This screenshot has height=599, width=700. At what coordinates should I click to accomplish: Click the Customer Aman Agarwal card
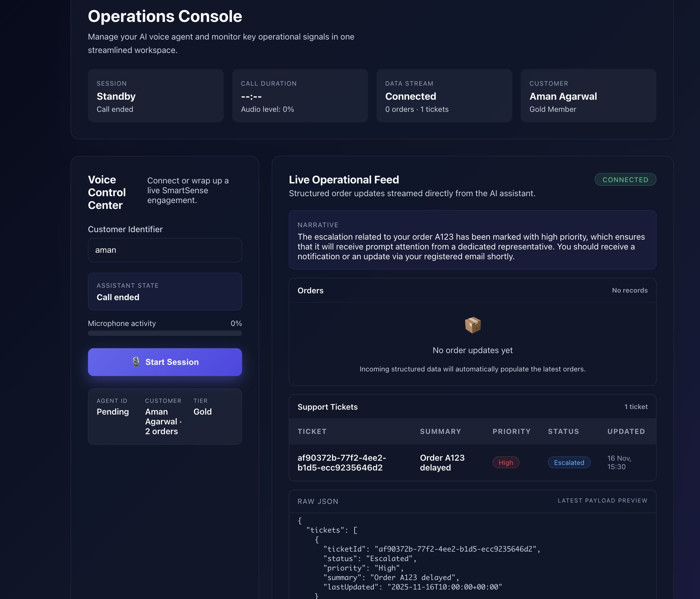pyautogui.click(x=588, y=96)
